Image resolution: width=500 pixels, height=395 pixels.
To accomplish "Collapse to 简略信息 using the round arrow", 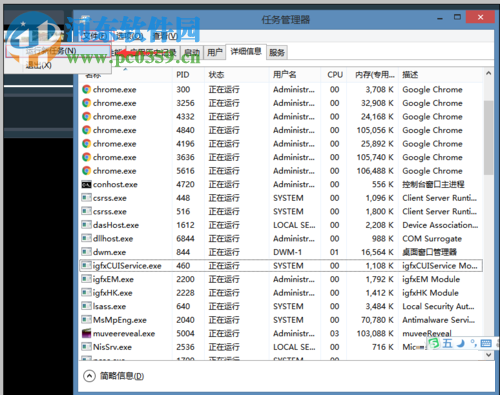I will point(89,376).
